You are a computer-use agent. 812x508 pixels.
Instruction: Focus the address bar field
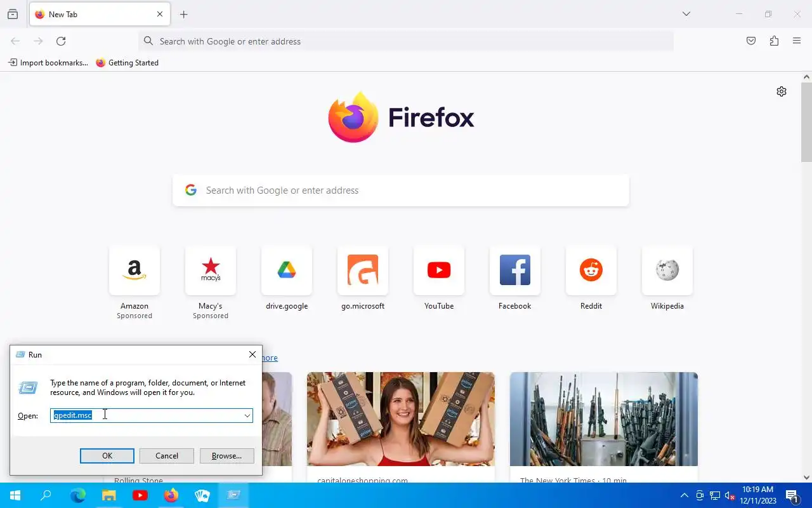(x=406, y=41)
